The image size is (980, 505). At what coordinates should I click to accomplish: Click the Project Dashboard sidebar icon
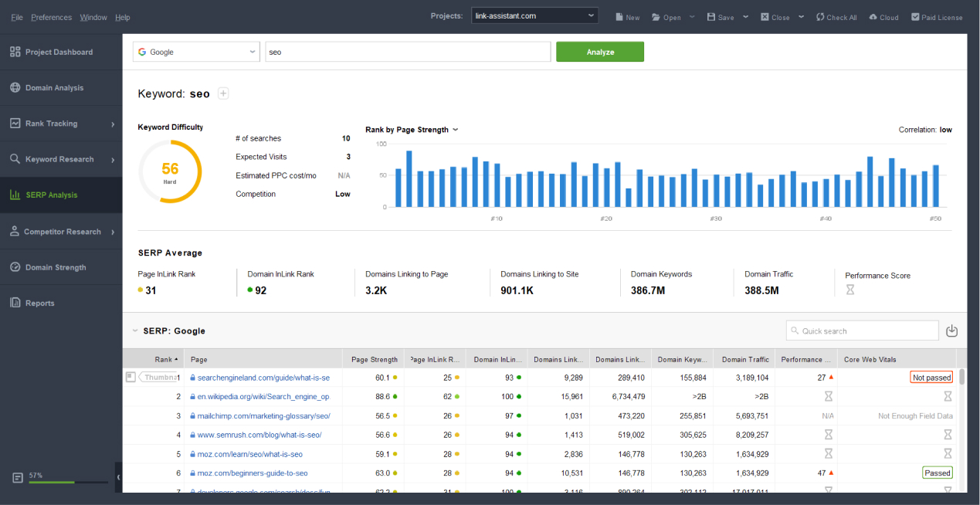click(x=15, y=52)
